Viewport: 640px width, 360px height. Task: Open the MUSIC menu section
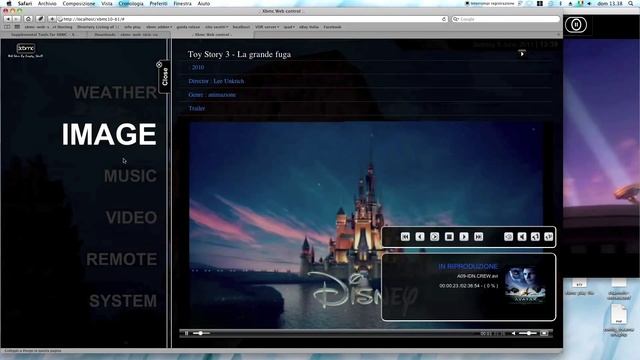pyautogui.click(x=131, y=176)
